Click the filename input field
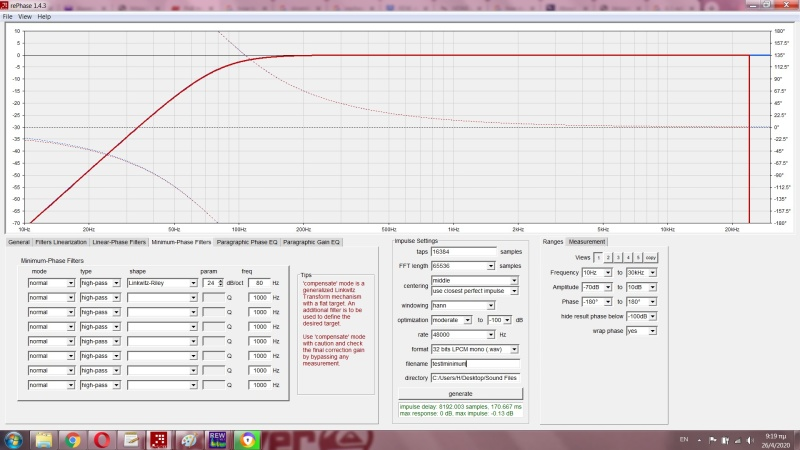This screenshot has width=800, height=450. coord(474,362)
